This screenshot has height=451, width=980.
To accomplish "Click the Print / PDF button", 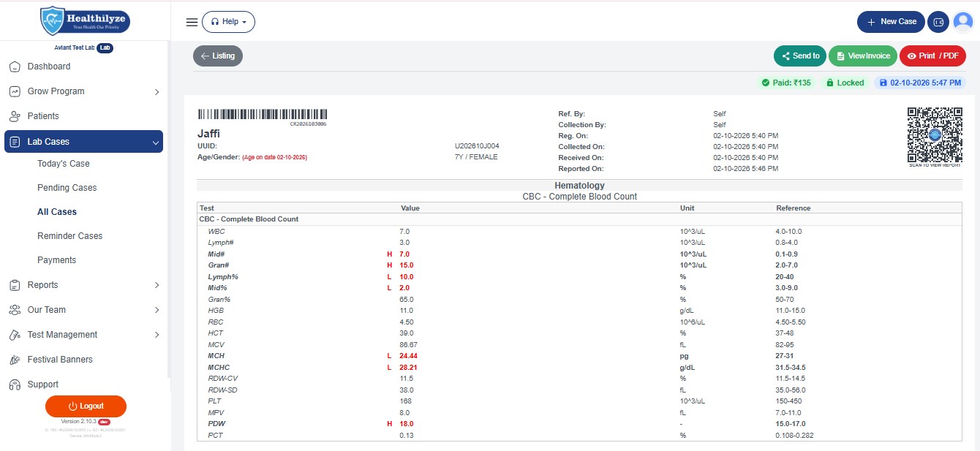I will tap(932, 56).
